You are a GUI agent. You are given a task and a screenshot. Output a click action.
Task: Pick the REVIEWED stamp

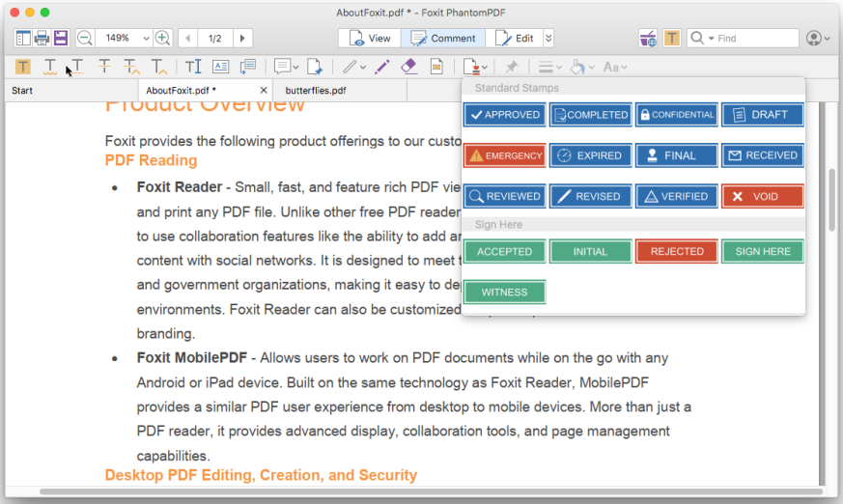505,196
